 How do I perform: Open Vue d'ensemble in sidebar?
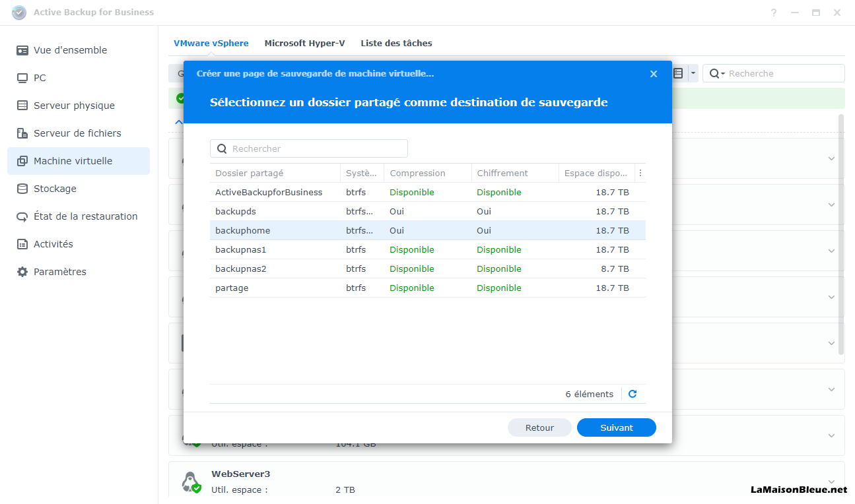pos(79,50)
